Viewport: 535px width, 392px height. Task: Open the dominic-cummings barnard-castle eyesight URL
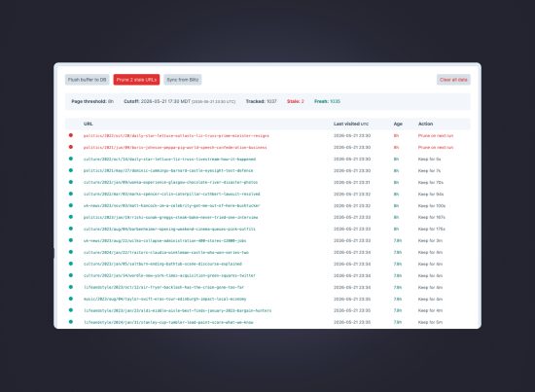168,170
